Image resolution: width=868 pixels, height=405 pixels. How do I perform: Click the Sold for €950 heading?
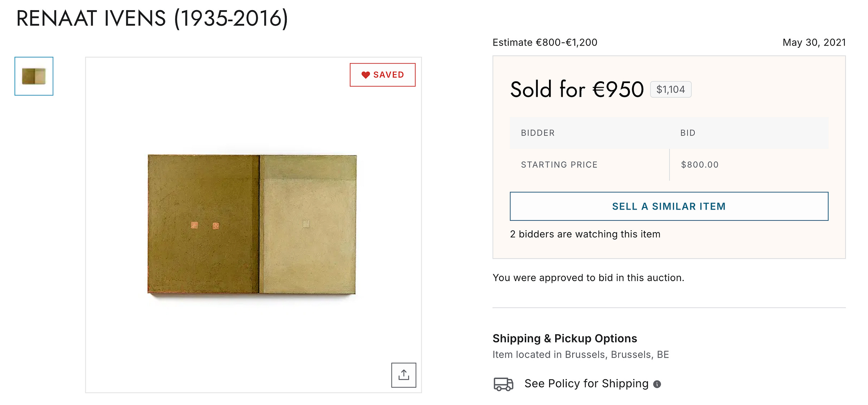tap(577, 89)
